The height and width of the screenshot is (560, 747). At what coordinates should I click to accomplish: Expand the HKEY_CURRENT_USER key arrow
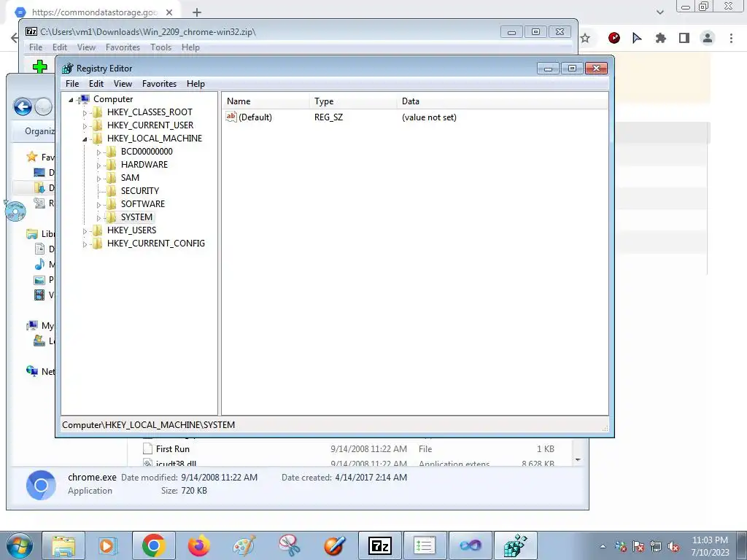[85, 125]
